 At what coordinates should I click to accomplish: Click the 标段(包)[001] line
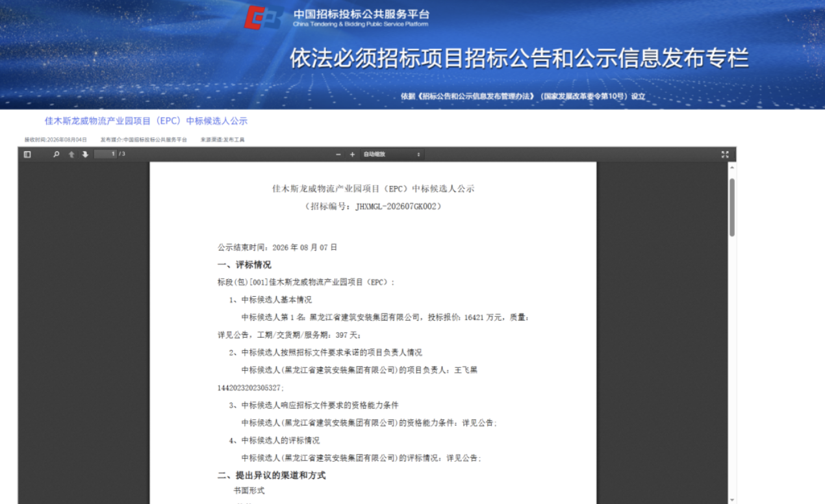(x=306, y=283)
